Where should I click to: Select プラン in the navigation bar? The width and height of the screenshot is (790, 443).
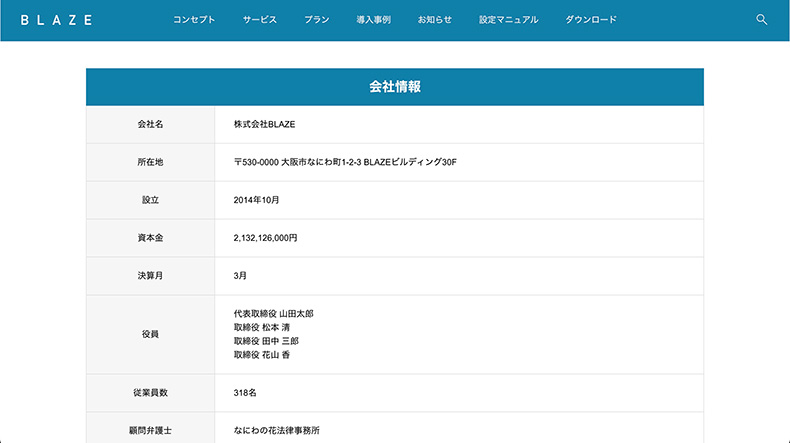316,20
